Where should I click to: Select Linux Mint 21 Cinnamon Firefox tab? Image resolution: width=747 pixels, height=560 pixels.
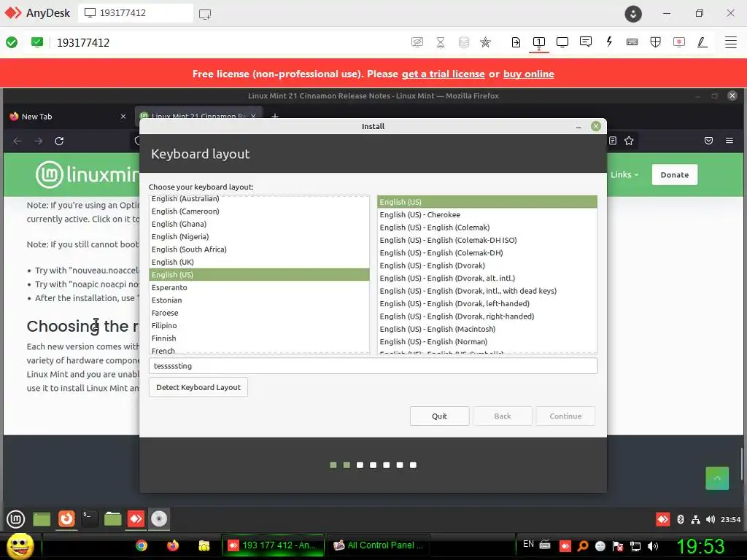(198, 115)
